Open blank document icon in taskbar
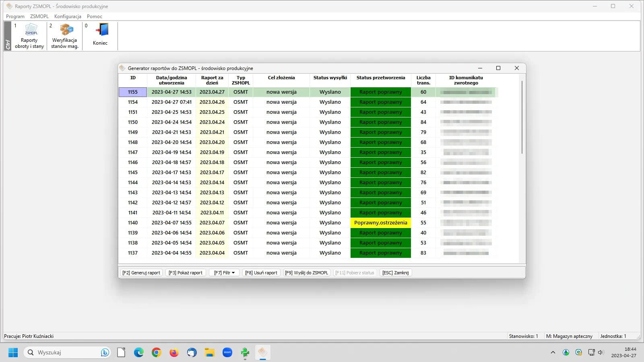 (x=121, y=353)
